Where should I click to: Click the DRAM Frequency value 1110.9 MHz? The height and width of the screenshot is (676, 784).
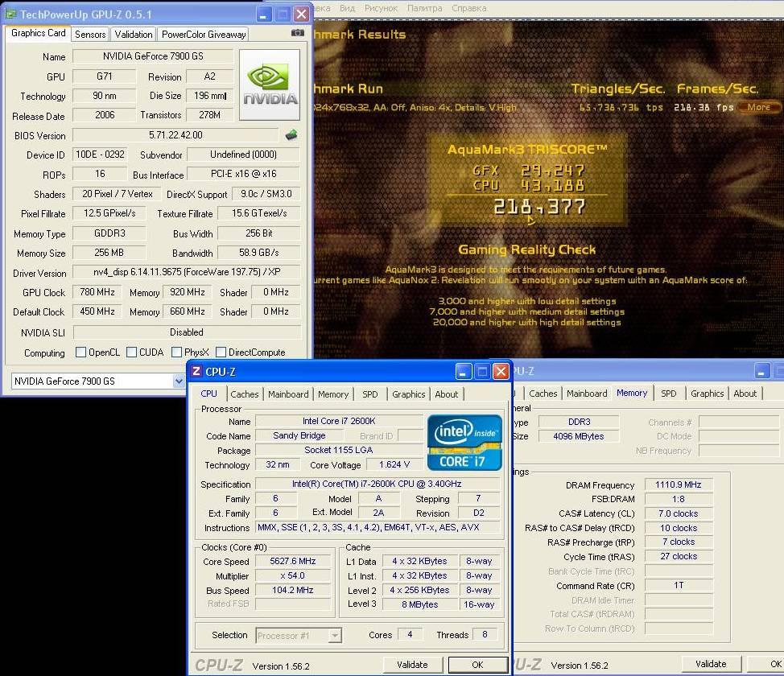coord(678,484)
